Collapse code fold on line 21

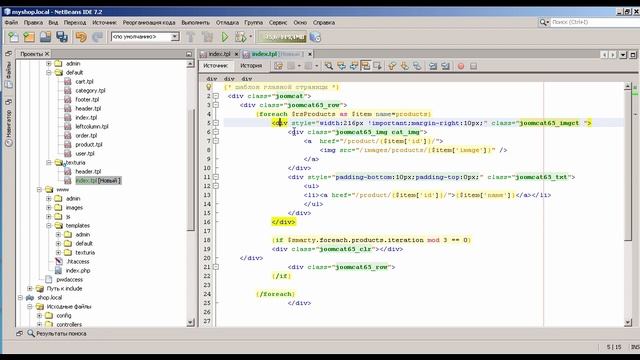pyautogui.click(x=216, y=267)
